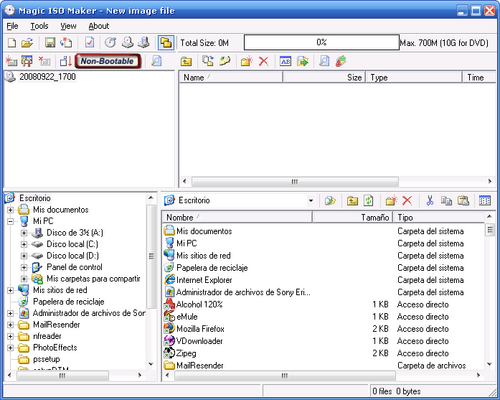Expand the Panel de control node
This screenshot has width=500, height=400.
[24, 267]
